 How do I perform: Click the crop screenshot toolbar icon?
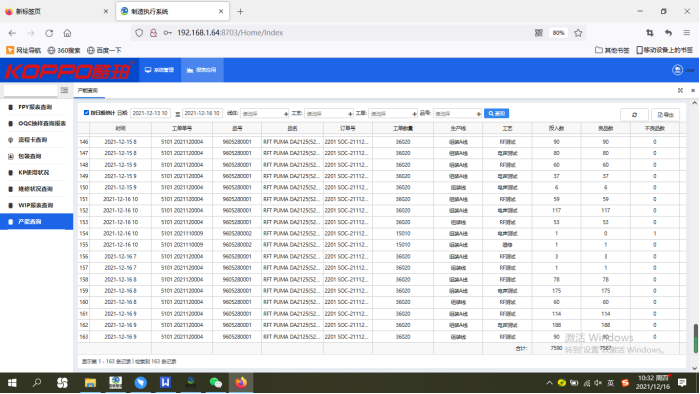(650, 33)
